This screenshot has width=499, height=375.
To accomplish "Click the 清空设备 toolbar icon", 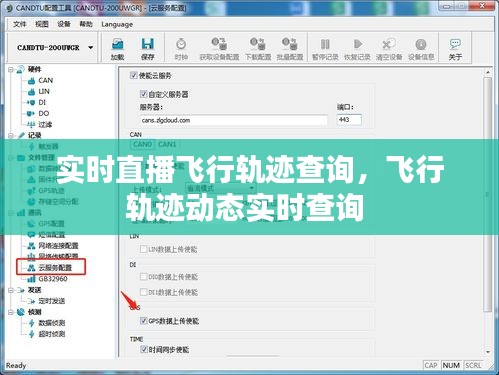I will [389, 49].
